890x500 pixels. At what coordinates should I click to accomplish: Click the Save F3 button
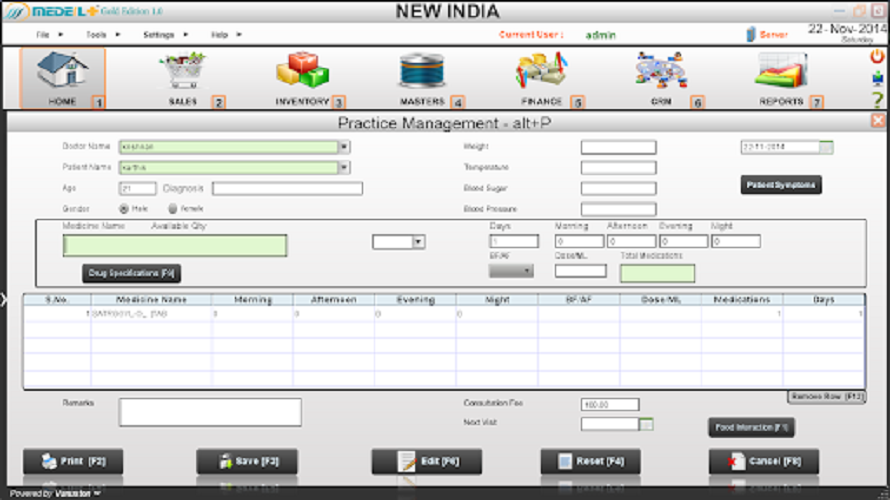click(247, 461)
